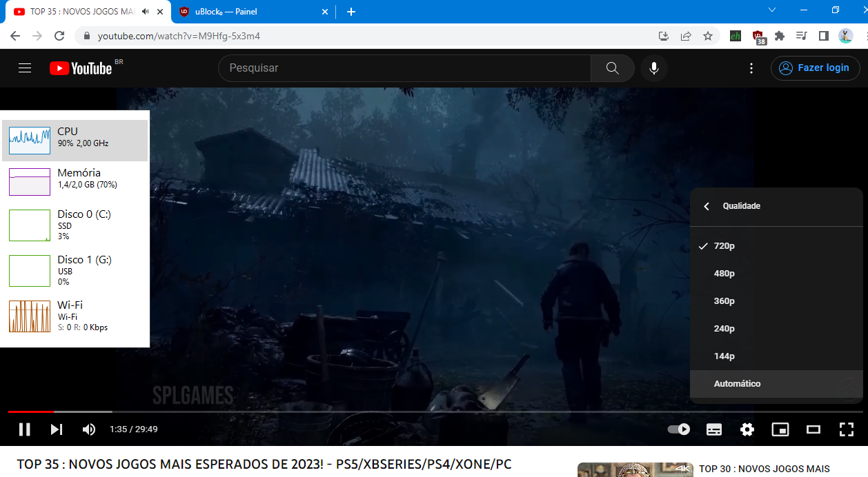This screenshot has width=868, height=477.
Task: Toggle the browser side panel
Action: [x=823, y=36]
